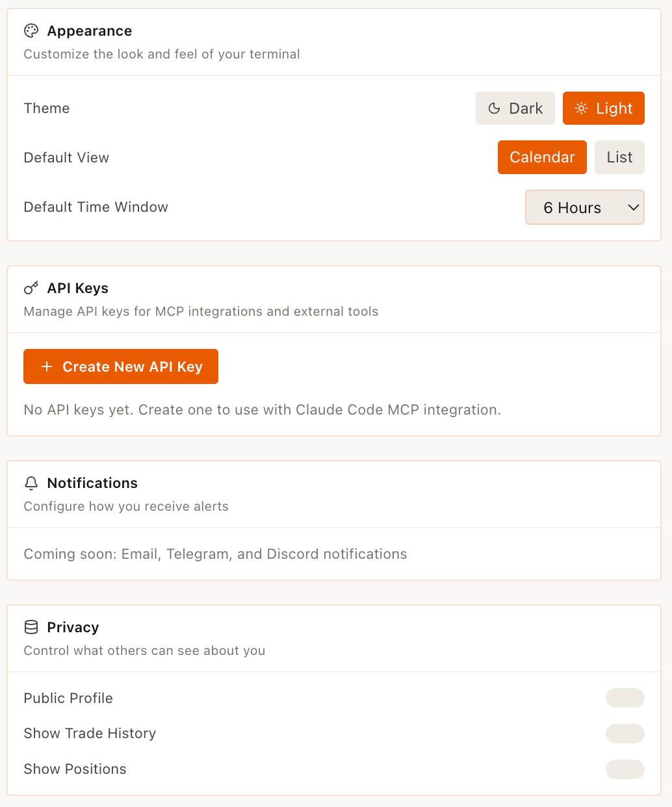Click the Default Time Window label
The height and width of the screenshot is (807, 672).
(x=96, y=207)
